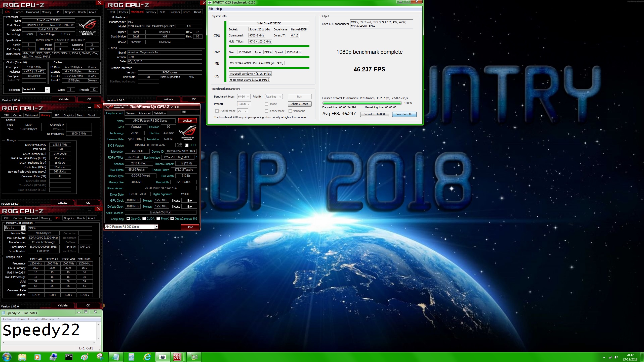Open Calculator from the taskbar
Image resolution: width=644 pixels, height=362 pixels.
pos(131,357)
